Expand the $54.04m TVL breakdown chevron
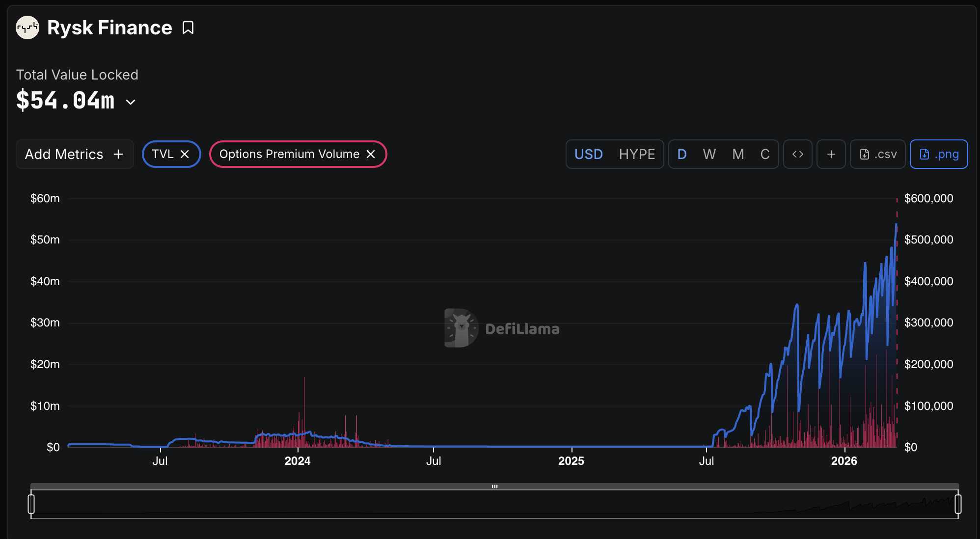 click(131, 102)
